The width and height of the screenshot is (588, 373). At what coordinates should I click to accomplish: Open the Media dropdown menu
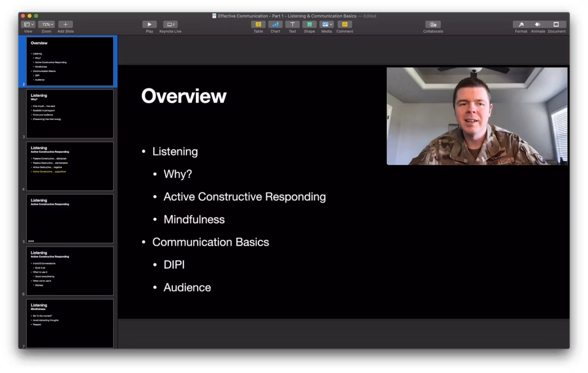[x=327, y=25]
